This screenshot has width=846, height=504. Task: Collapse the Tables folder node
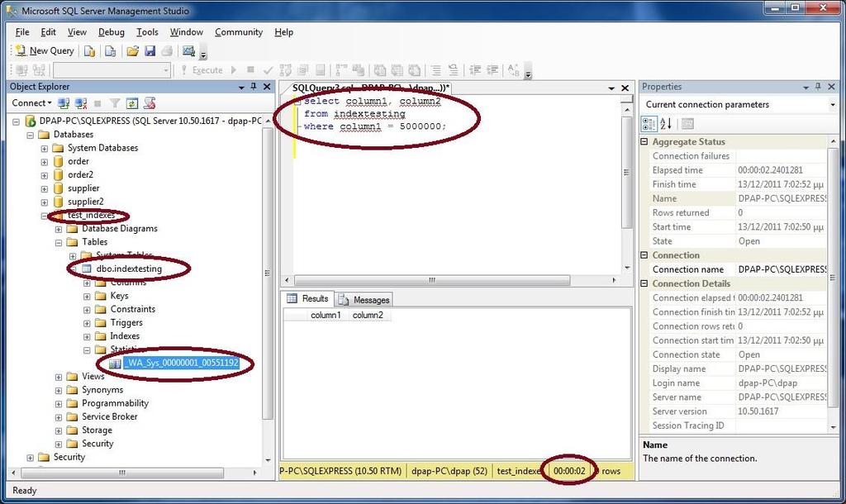(59, 243)
